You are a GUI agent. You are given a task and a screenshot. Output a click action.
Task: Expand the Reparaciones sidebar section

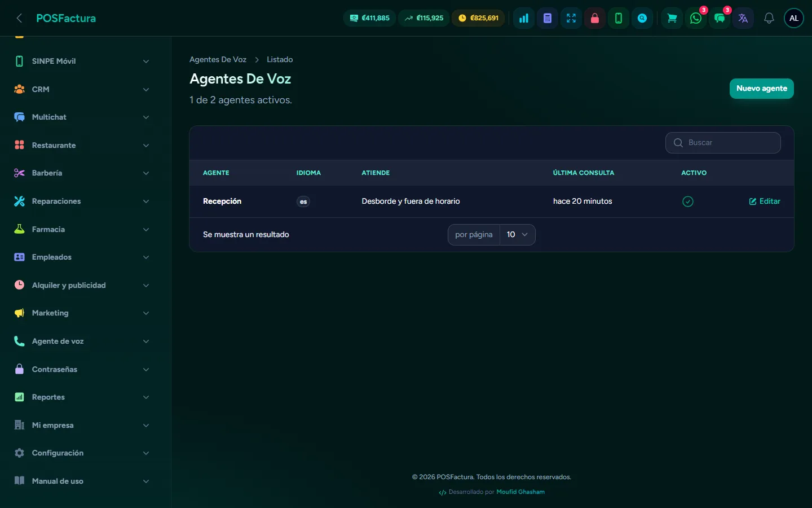coord(82,201)
